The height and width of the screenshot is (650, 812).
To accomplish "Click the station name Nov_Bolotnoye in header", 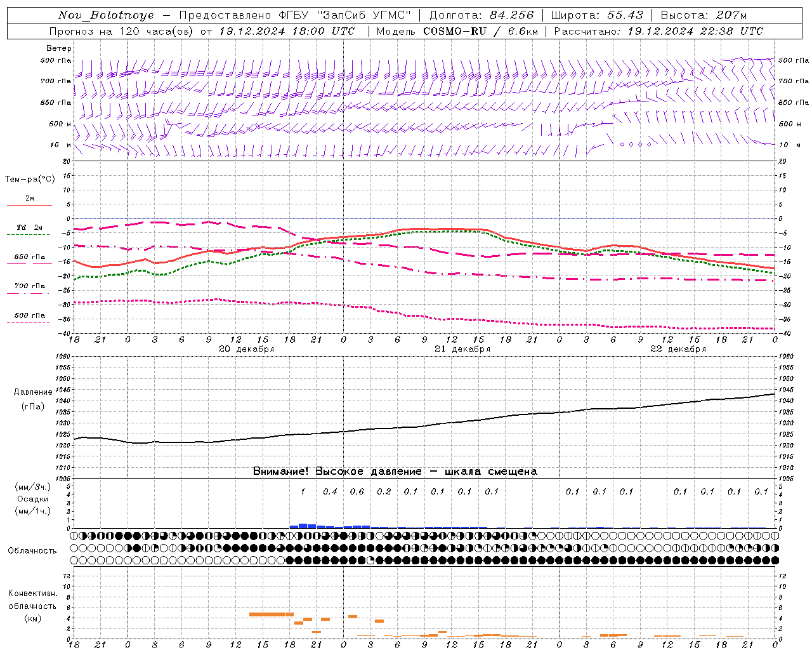I will pos(106,15).
